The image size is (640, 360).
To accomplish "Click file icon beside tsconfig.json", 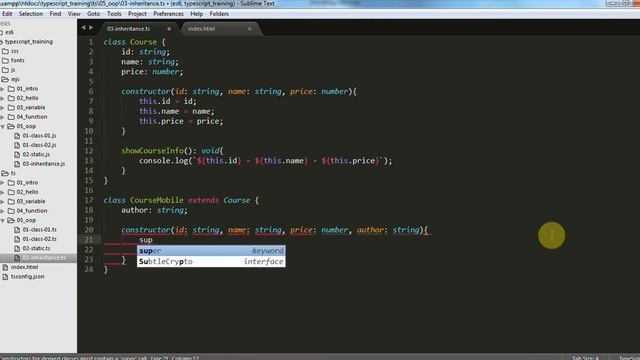I will [5, 276].
